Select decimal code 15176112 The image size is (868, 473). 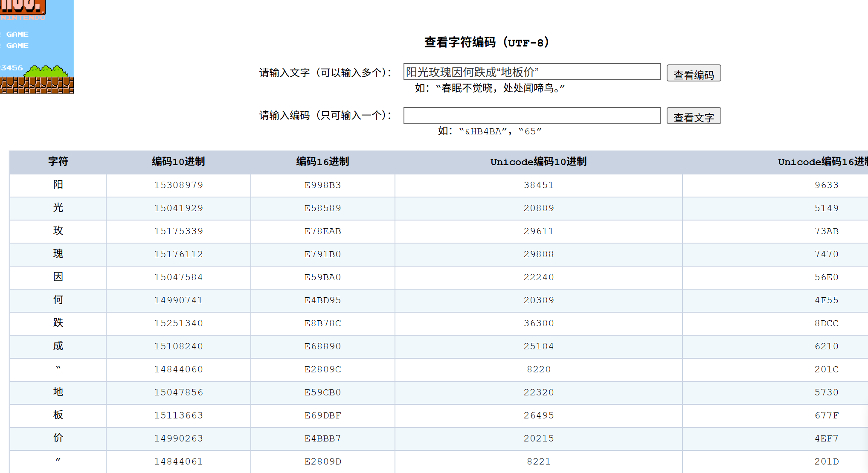click(178, 254)
